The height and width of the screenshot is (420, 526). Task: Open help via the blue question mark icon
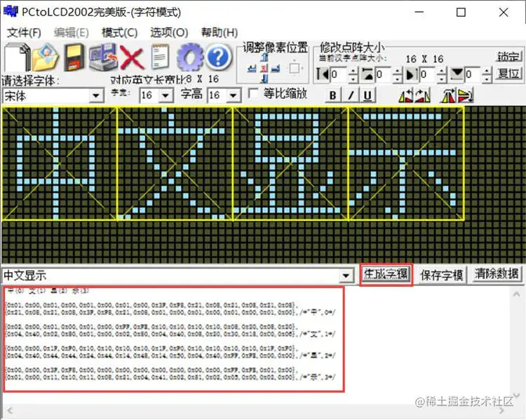[x=218, y=57]
